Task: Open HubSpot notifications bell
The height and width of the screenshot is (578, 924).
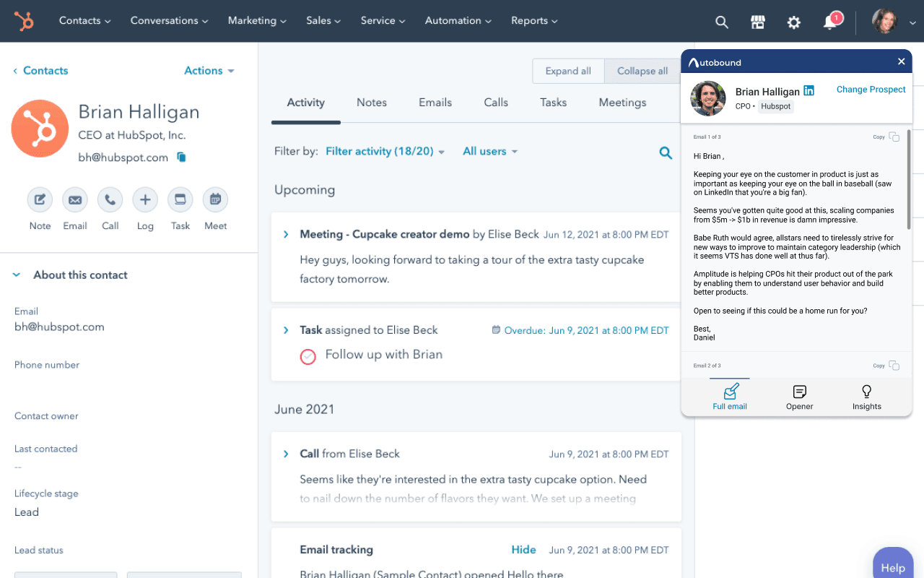Action: click(829, 21)
